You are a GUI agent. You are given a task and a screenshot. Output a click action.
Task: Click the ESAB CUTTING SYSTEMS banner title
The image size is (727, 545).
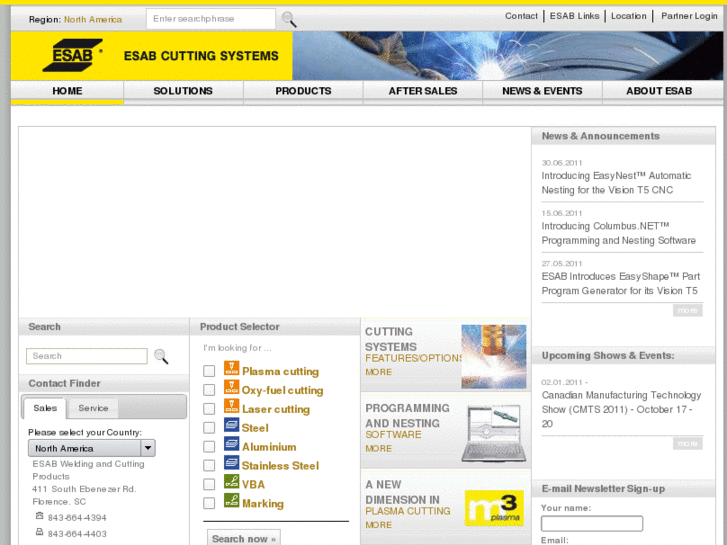(x=201, y=56)
